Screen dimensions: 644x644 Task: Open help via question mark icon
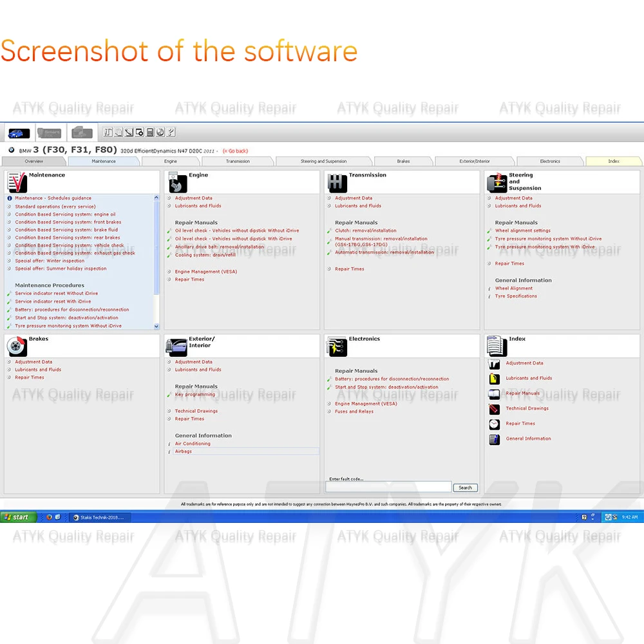point(171,132)
